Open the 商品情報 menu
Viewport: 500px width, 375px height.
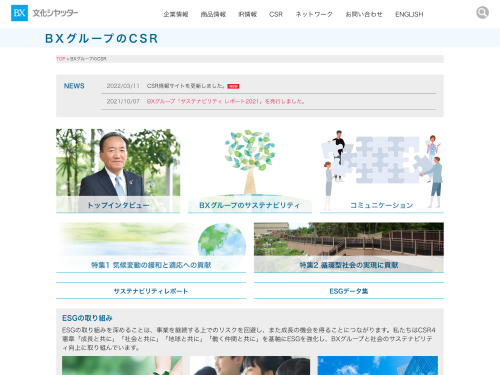click(213, 14)
